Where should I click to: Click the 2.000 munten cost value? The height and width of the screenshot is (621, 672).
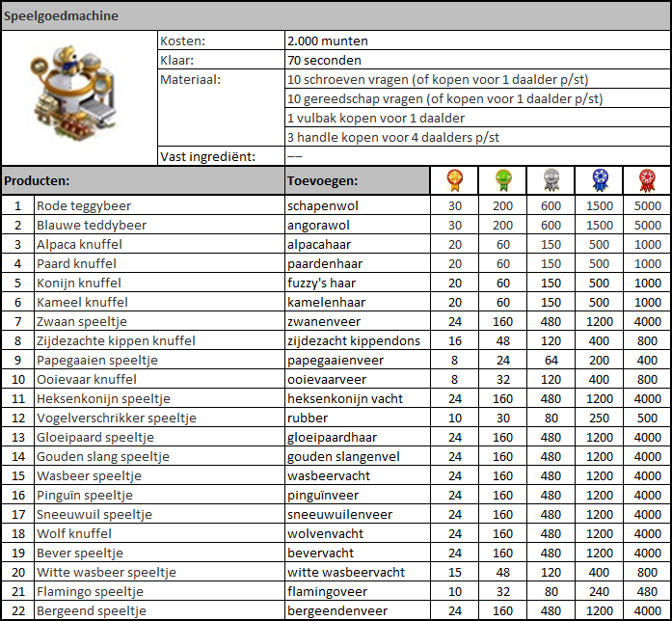click(328, 41)
